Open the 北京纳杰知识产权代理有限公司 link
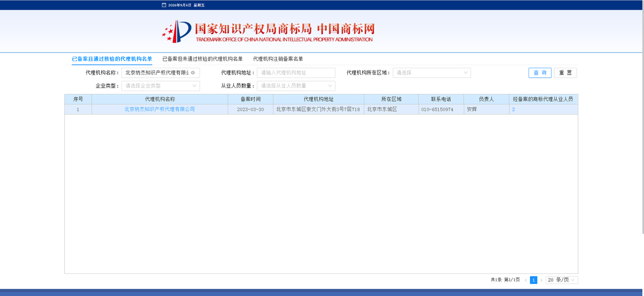This screenshot has width=644, height=296. coord(160,110)
